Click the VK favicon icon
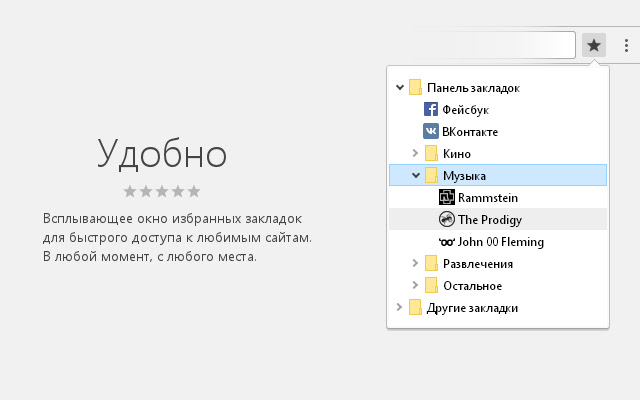This screenshot has width=640, height=400. 431,131
